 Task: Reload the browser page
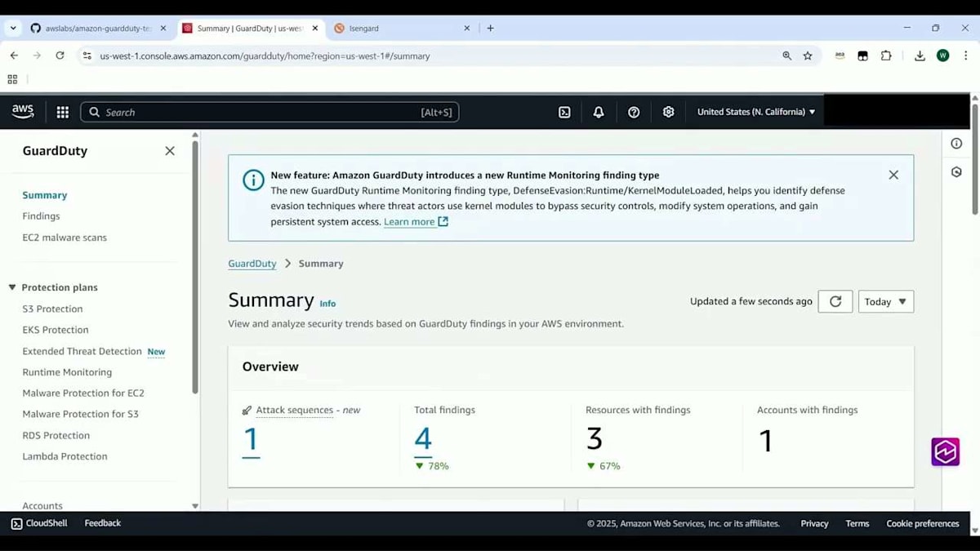coord(60,56)
